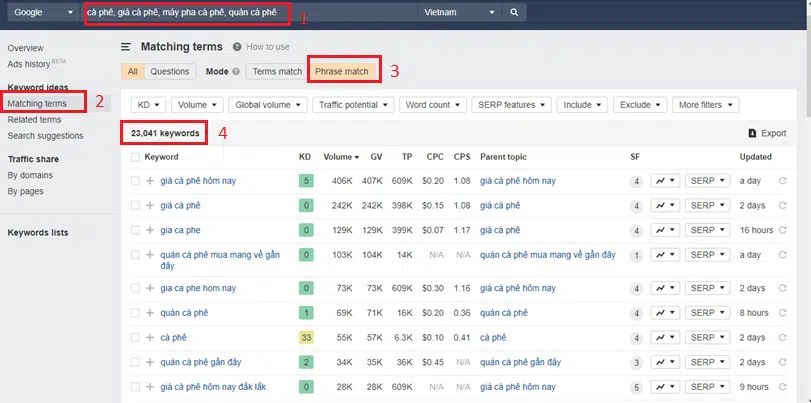Click plus icon next to 'quán cà phê gần đây'
The width and height of the screenshot is (811, 403).
pyautogui.click(x=150, y=362)
